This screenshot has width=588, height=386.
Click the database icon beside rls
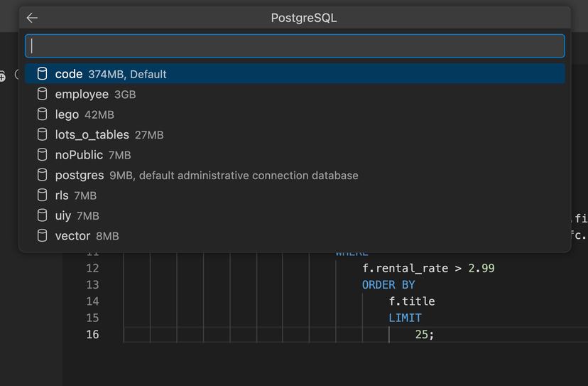(43, 195)
